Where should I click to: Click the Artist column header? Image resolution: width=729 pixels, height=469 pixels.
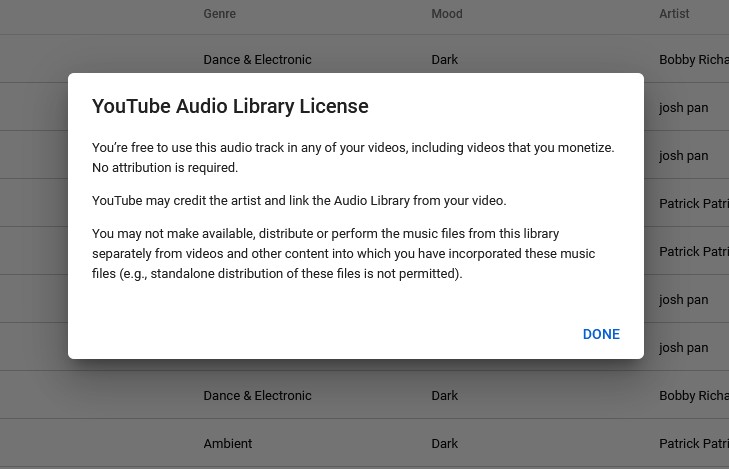674,14
